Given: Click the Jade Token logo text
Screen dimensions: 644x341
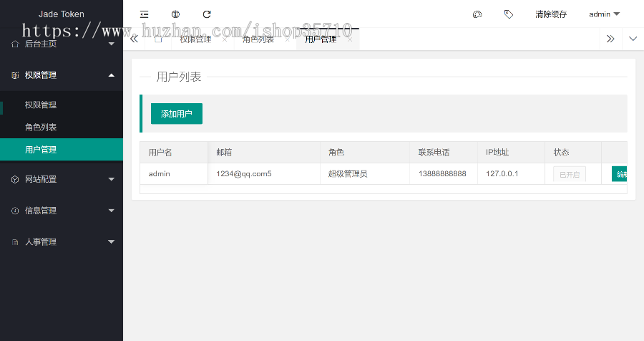Looking at the screenshot, I should (62, 14).
